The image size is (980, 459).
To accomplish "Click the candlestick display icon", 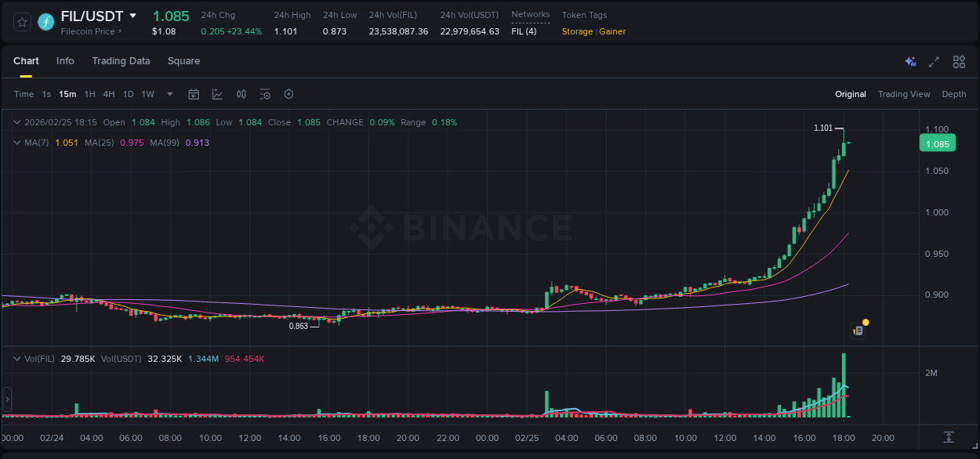I will pos(241,94).
